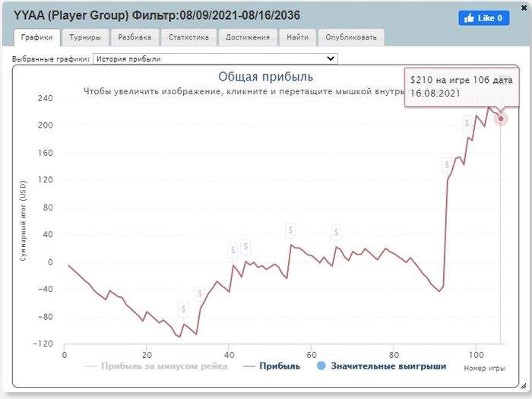Click the $ marker near game 55
Image resolution: width=532 pixels, height=399 pixels.
click(290, 230)
